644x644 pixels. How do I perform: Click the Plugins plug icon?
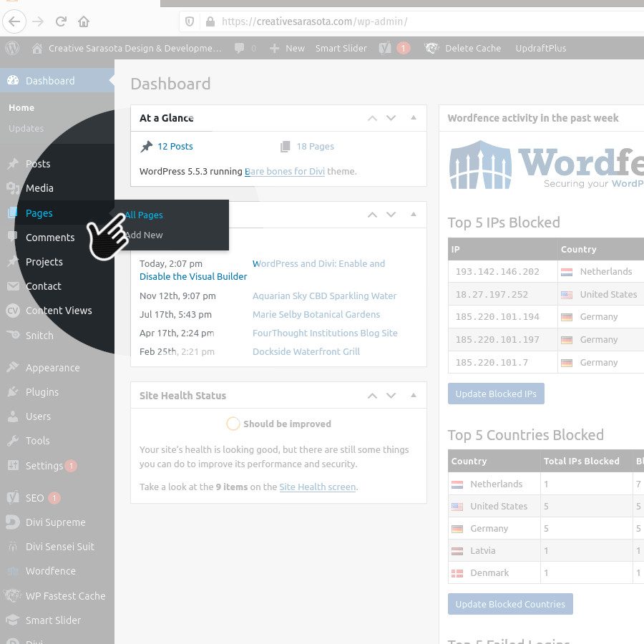click(13, 391)
